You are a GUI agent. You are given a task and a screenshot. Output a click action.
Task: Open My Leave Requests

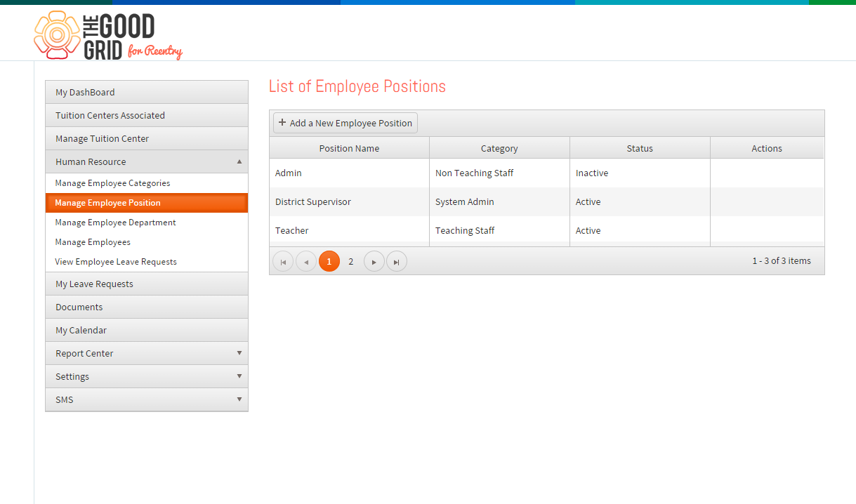click(147, 284)
